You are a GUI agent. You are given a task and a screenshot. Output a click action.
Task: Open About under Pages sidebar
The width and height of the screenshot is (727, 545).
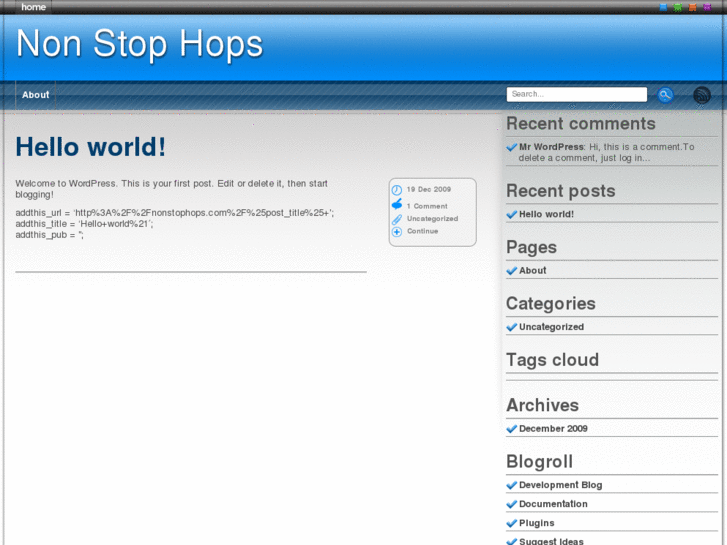(x=532, y=270)
